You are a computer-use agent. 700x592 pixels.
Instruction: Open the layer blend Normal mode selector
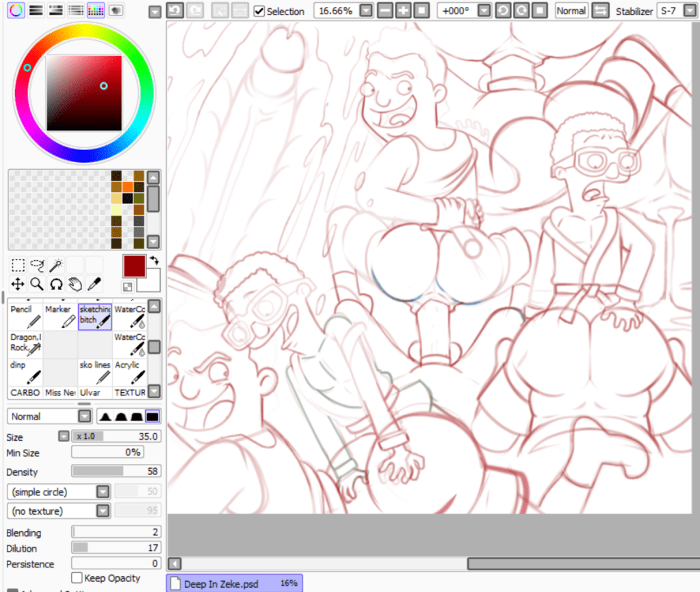[x=49, y=415]
